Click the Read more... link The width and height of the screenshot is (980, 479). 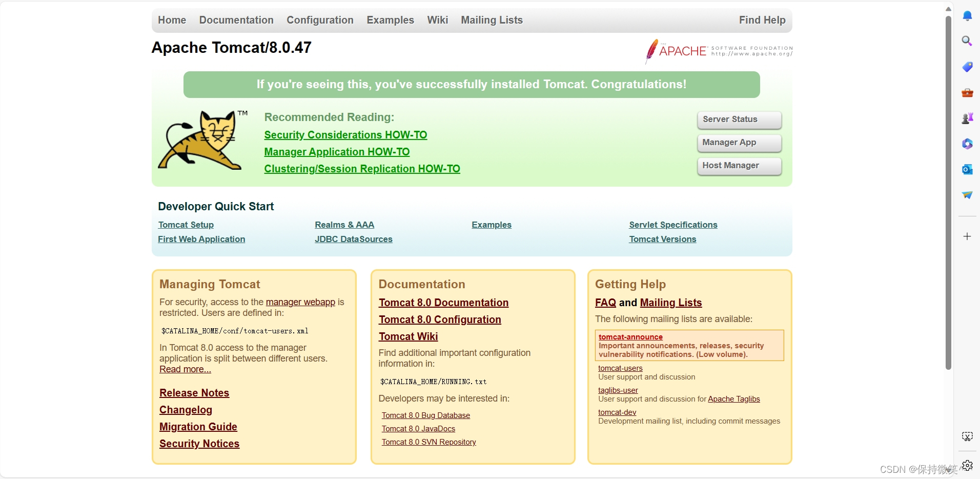[x=185, y=369]
